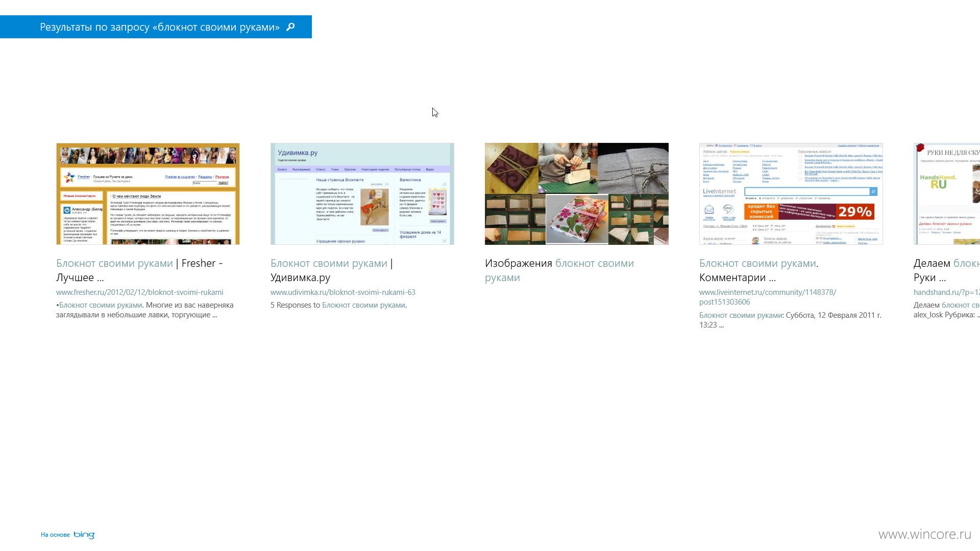Image resolution: width=980 pixels, height=551 pixels.
Task: Click the 'На основе' label
Action: [55, 535]
